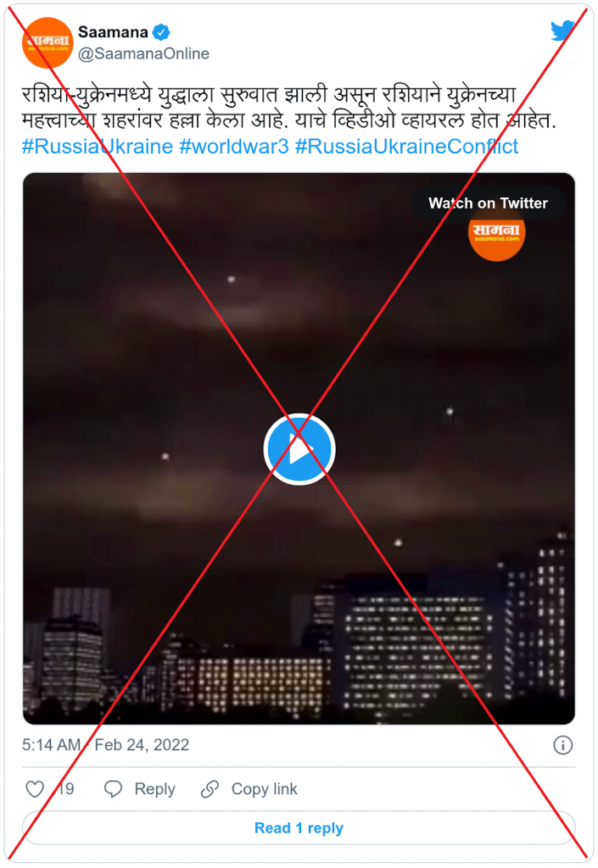Click the Saamana display name
This screenshot has height=868, width=598.
[x=113, y=33]
